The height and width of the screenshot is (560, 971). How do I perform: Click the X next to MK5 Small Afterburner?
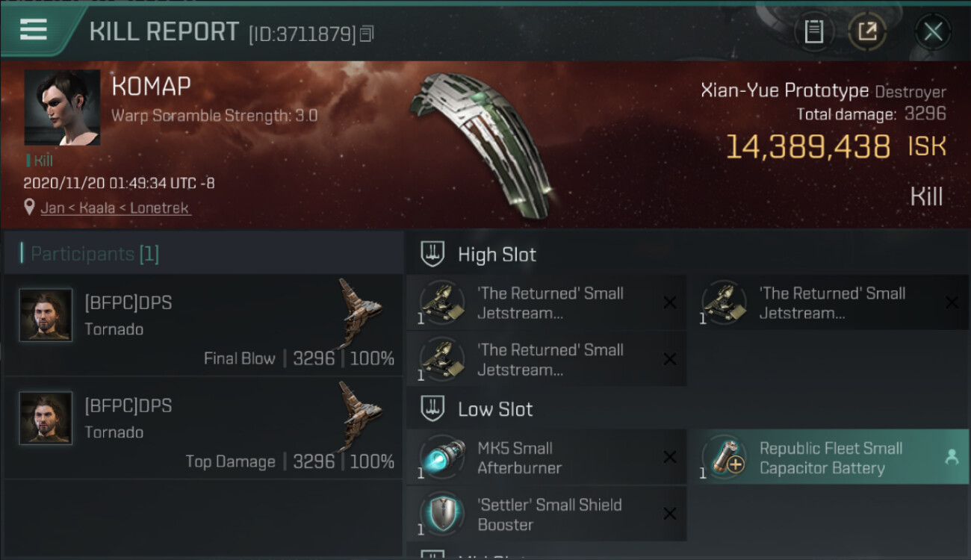point(670,458)
